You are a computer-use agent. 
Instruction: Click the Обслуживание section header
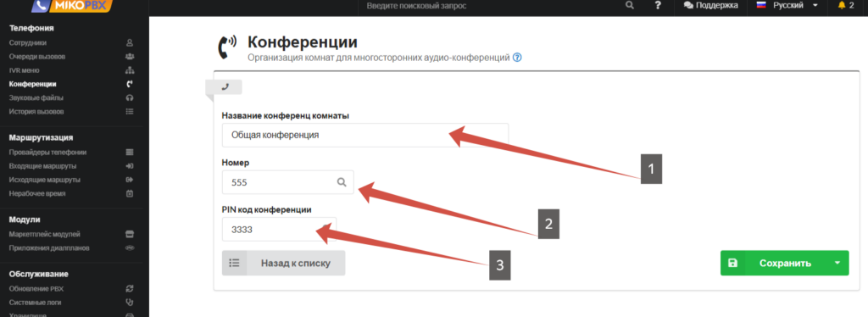point(39,274)
